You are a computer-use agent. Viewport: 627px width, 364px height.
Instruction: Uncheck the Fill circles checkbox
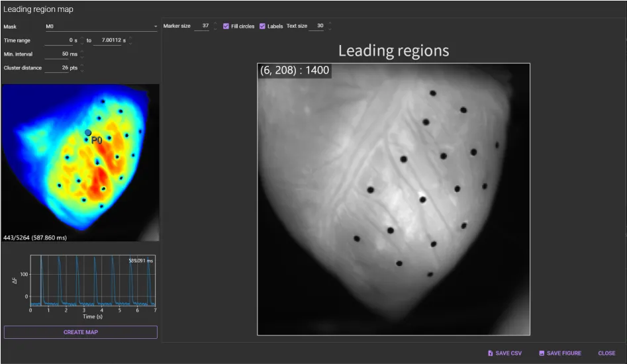coord(226,26)
